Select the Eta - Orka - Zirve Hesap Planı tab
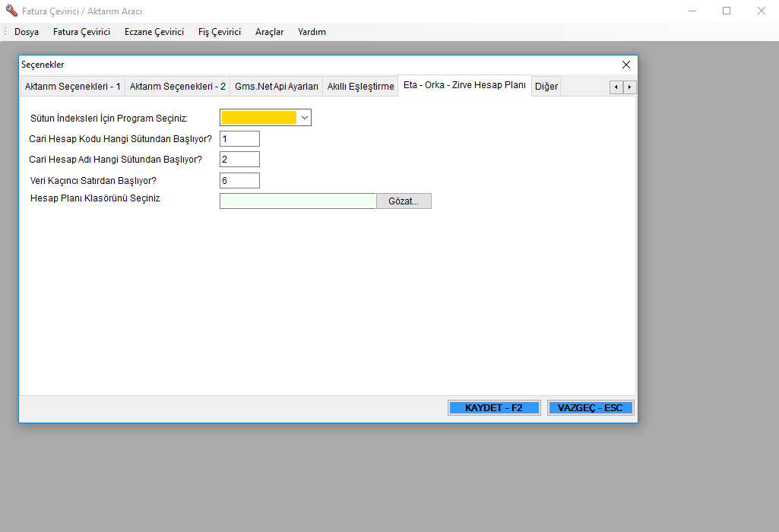 464,85
